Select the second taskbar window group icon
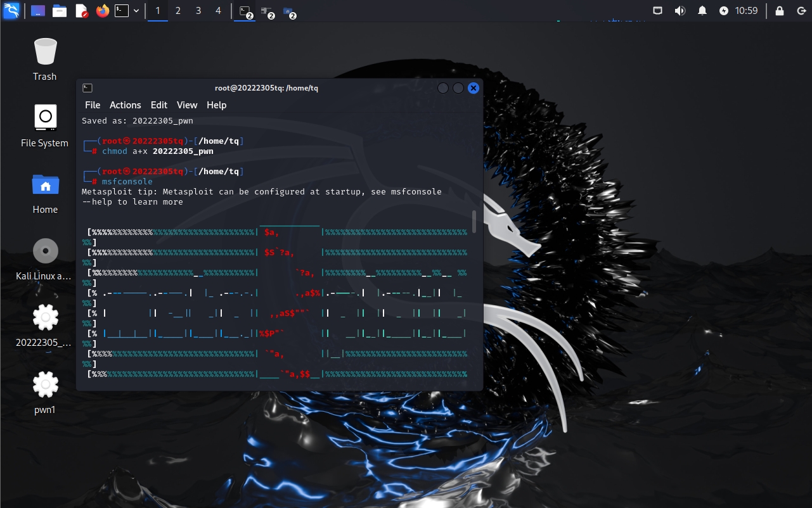 click(x=267, y=11)
